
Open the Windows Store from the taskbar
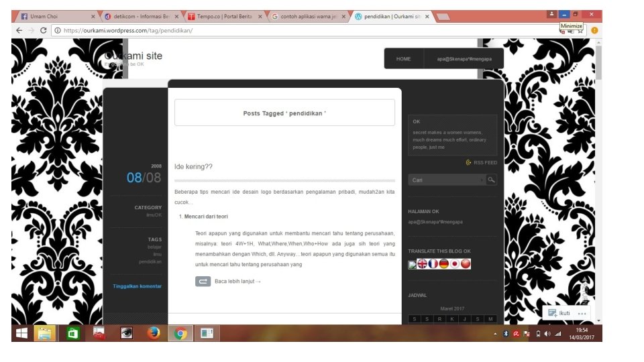click(x=72, y=333)
